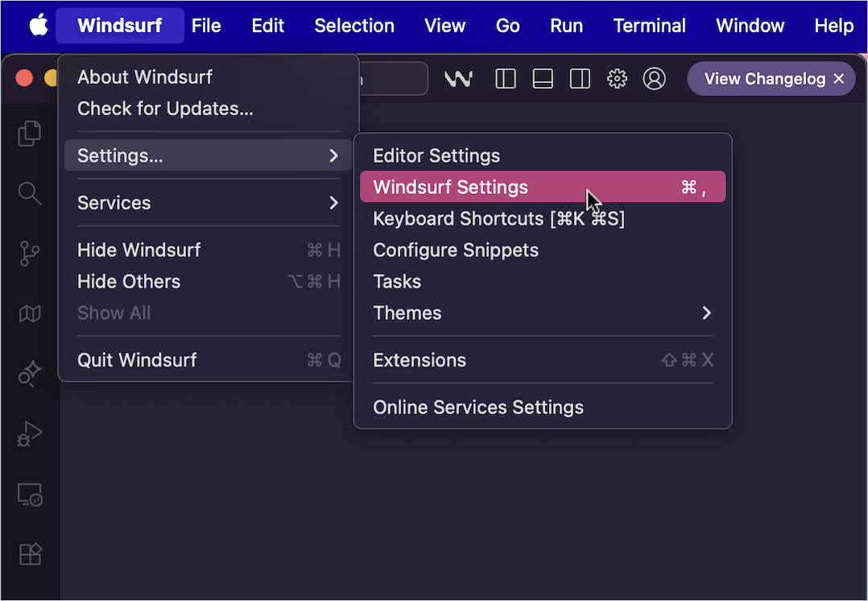The image size is (868, 601).
Task: Select About Windsurf
Action: (208, 77)
